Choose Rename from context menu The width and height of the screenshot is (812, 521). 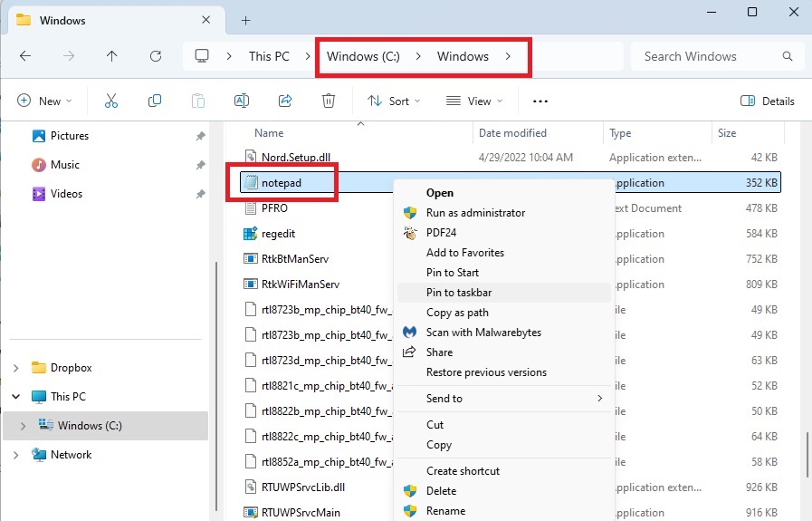click(x=504, y=511)
